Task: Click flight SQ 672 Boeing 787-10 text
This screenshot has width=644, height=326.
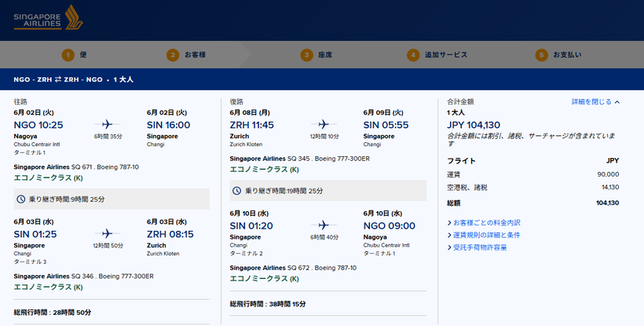Action: pos(293,268)
